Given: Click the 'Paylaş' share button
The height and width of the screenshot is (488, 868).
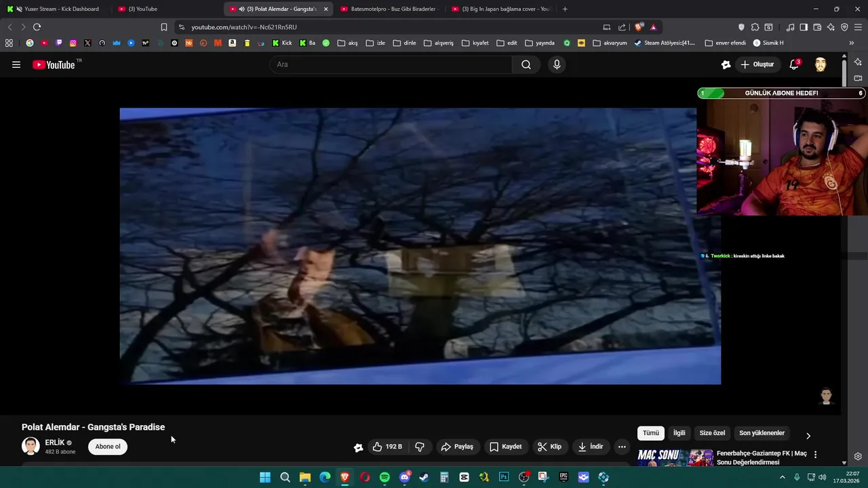Looking at the screenshot, I should tap(457, 447).
